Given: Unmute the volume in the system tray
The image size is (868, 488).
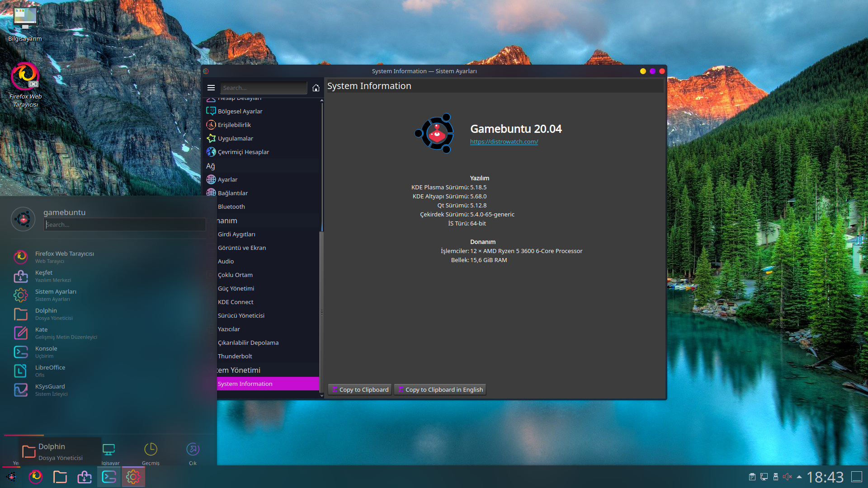Looking at the screenshot, I should (x=788, y=477).
